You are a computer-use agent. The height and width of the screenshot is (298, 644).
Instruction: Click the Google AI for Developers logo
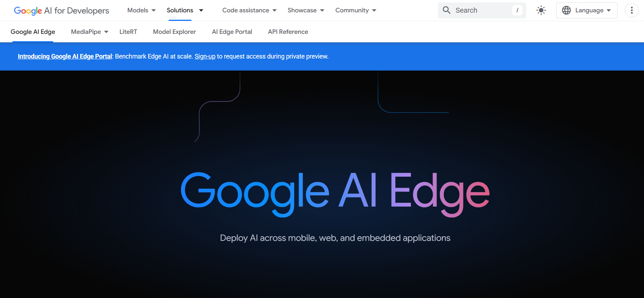point(61,11)
